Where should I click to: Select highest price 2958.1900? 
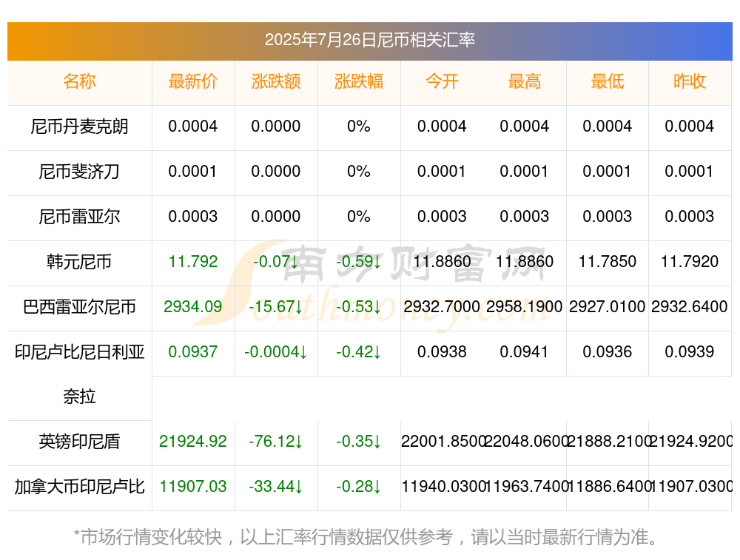pos(525,307)
